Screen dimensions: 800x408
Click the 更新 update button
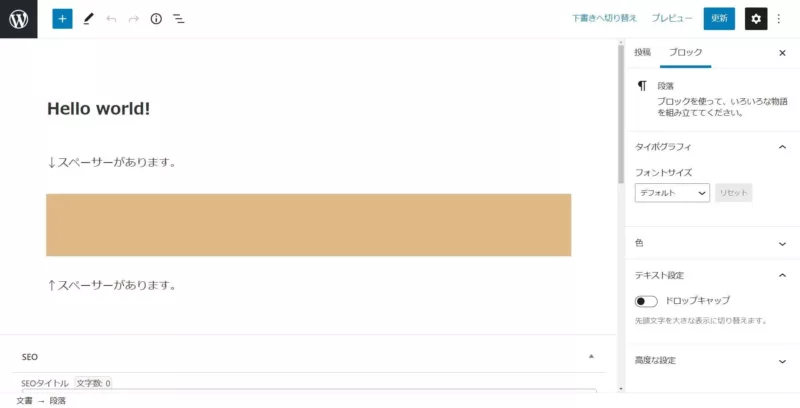coord(719,19)
